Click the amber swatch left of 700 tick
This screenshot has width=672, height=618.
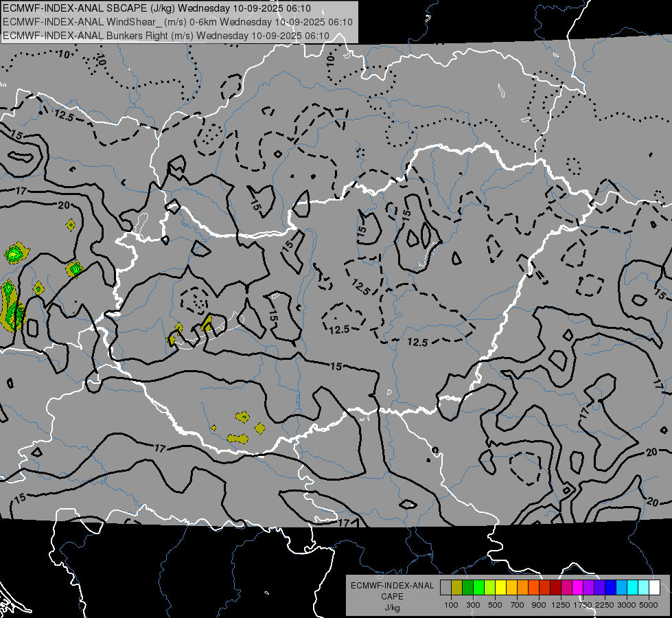tap(511, 588)
